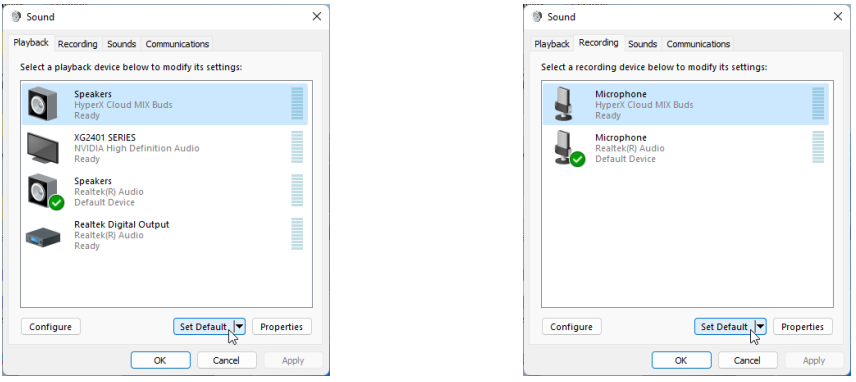This screenshot has height=382, width=856.
Task: Click level meter of Realtek Audio Microphone
Action: tap(818, 147)
